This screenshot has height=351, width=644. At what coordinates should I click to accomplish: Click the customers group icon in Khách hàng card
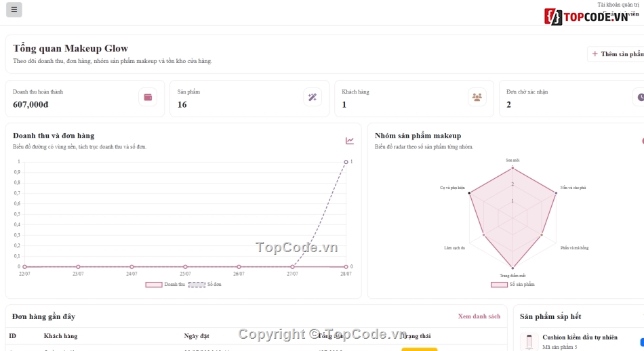click(x=477, y=98)
